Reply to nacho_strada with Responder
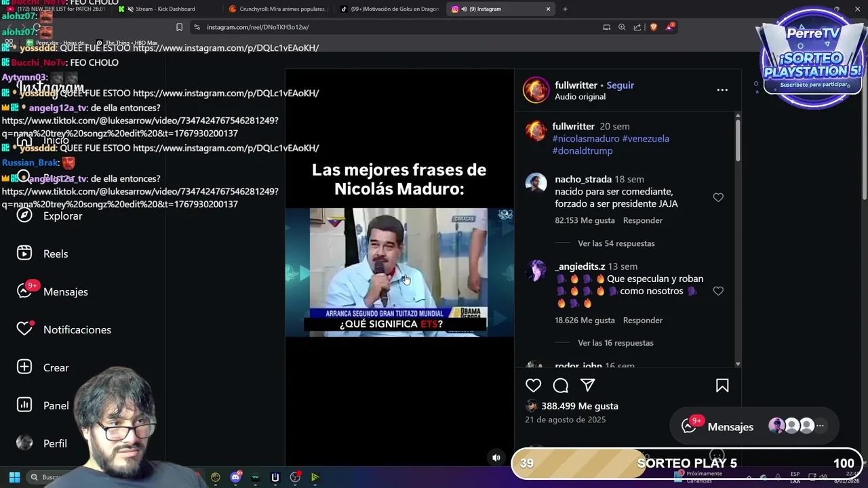The width and height of the screenshot is (868, 488). pyautogui.click(x=643, y=220)
